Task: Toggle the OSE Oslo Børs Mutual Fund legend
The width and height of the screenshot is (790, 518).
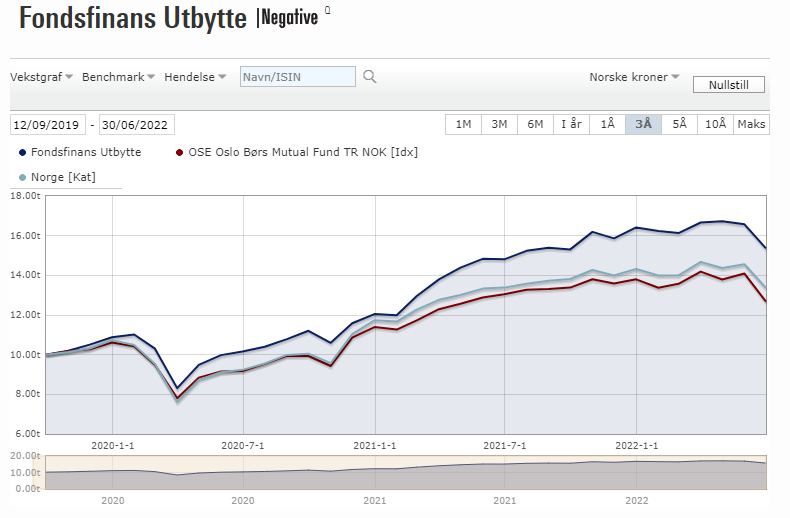Action: point(297,152)
